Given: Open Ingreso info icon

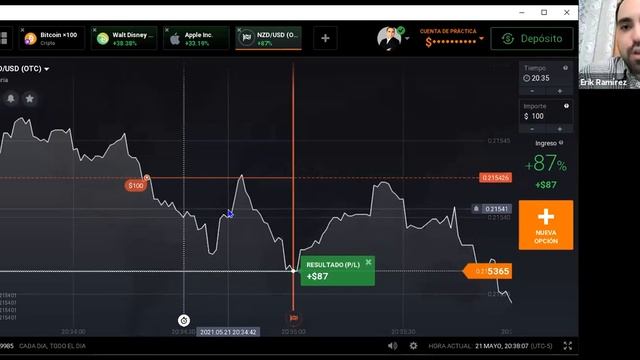Looking at the screenshot, I should pos(561,142).
